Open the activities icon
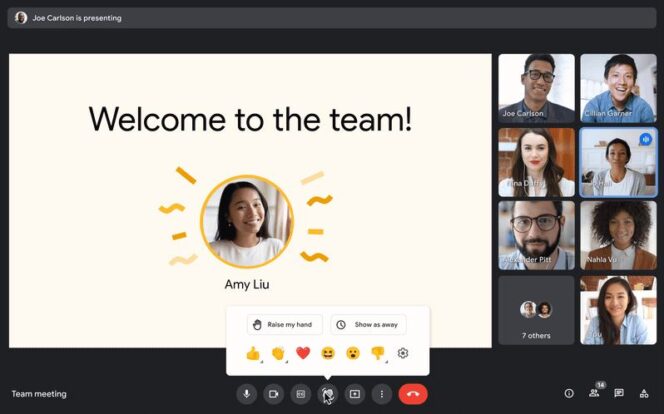664x414 pixels. [644, 394]
